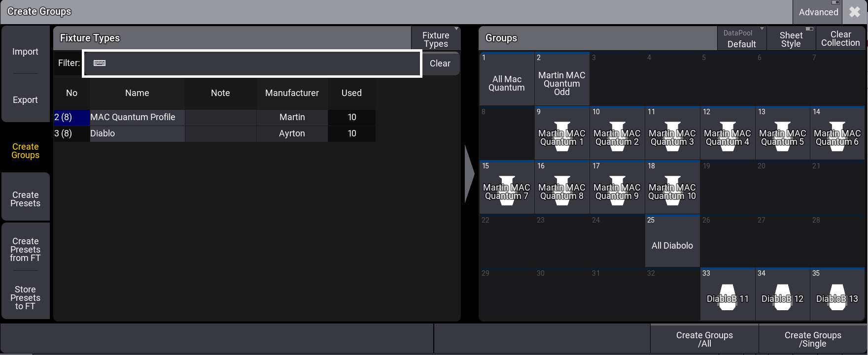Open the DataPool Default dropdown
868x355 pixels.
point(741,39)
